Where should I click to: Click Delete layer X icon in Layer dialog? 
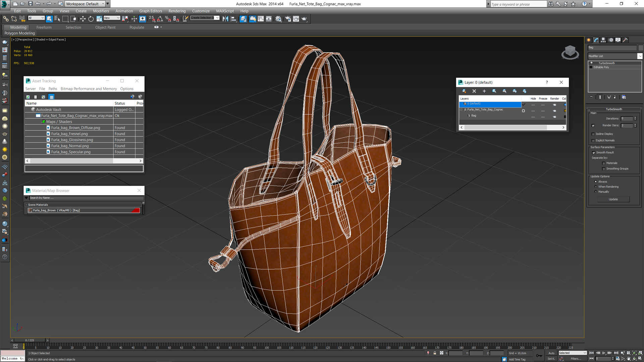click(474, 91)
